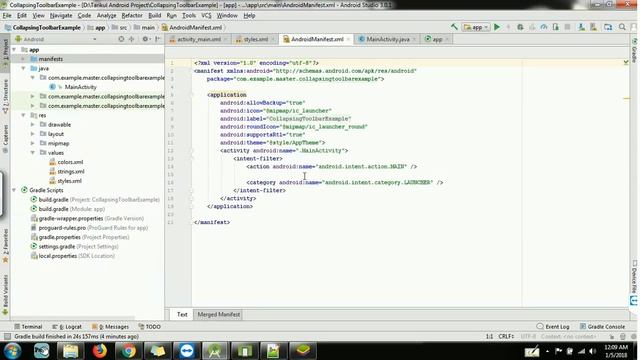Expand the layout folder

tap(33, 134)
